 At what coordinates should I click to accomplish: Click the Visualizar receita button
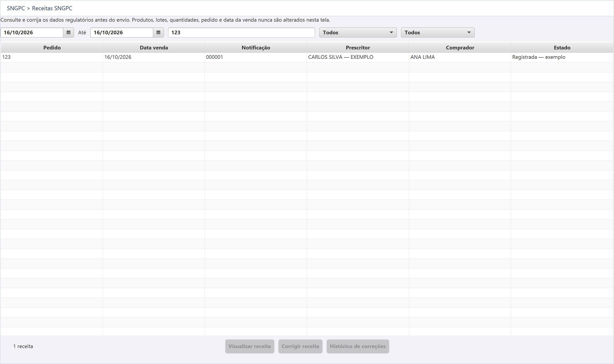point(250,346)
